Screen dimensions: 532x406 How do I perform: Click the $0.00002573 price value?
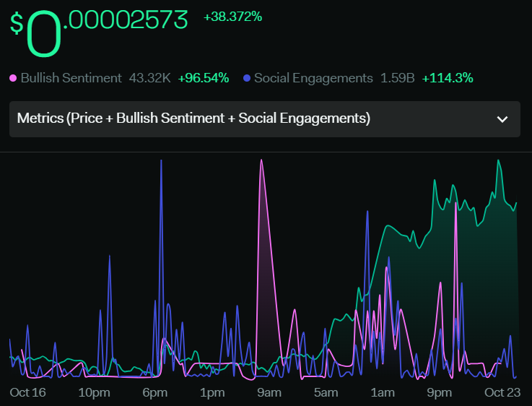(98, 33)
